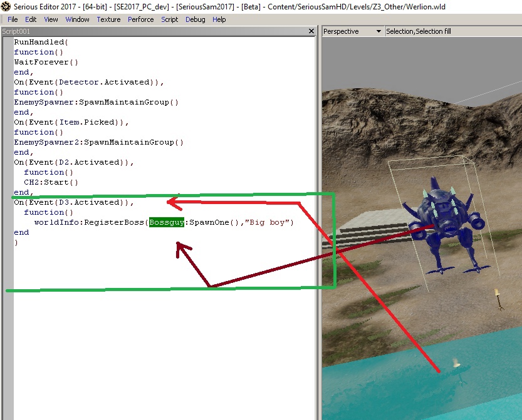Click the Script001 panel title
This screenshot has width=522, height=420.
(x=16, y=31)
